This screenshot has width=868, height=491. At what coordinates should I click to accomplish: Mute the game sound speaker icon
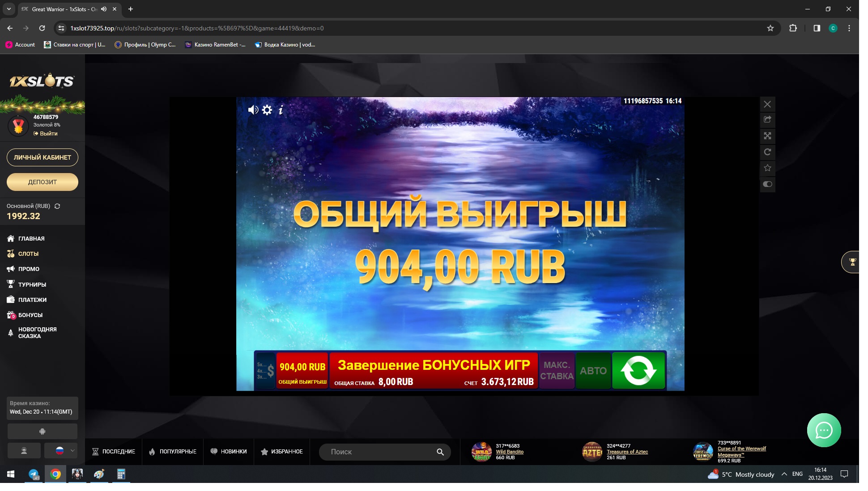pyautogui.click(x=253, y=110)
